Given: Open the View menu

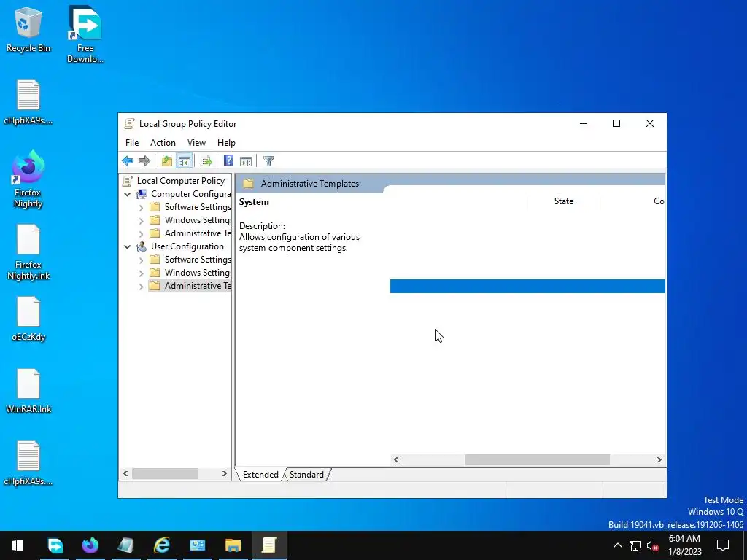Looking at the screenshot, I should pyautogui.click(x=196, y=143).
